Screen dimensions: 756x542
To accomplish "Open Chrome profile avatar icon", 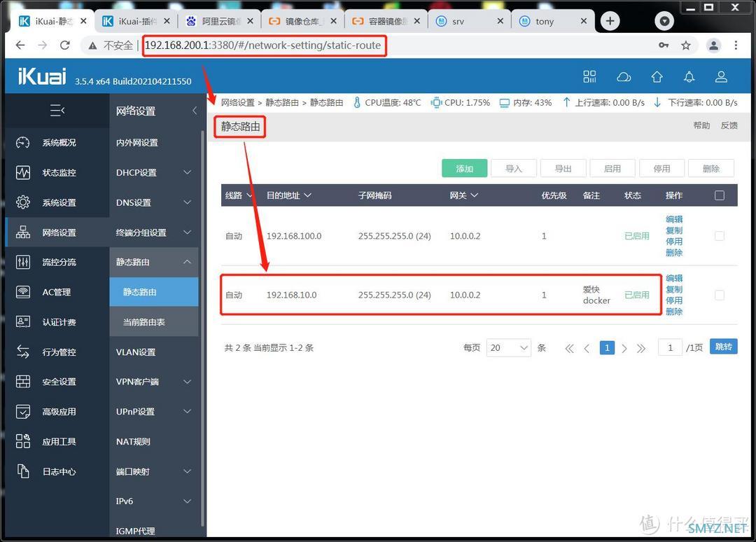I will (x=713, y=46).
